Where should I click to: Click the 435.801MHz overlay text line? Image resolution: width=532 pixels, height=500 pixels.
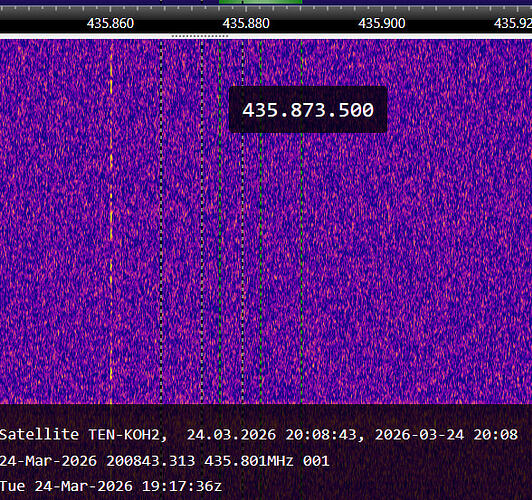point(164,461)
